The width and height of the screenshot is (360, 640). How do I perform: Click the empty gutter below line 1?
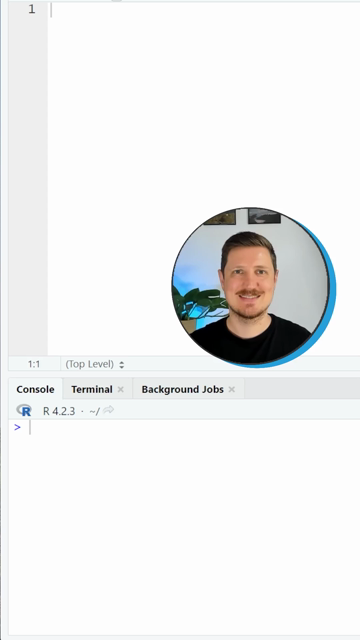click(x=28, y=184)
